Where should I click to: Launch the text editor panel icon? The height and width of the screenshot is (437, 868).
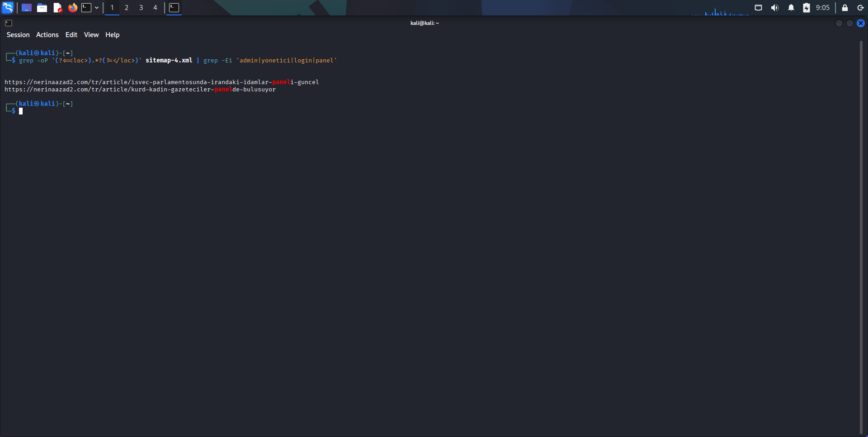click(x=57, y=8)
